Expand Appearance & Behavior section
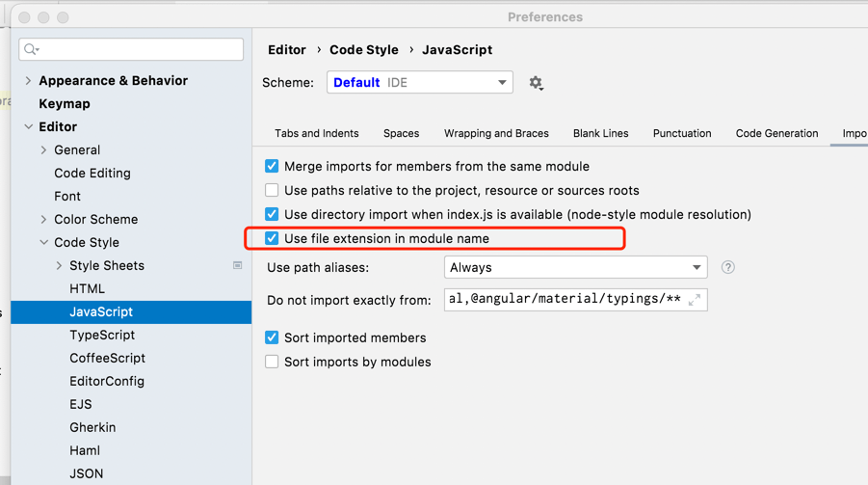The image size is (868, 485). [28, 80]
